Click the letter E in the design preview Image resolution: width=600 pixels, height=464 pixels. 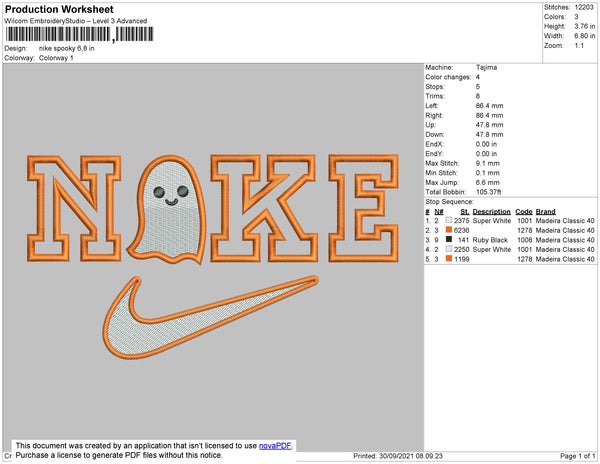click(x=364, y=208)
